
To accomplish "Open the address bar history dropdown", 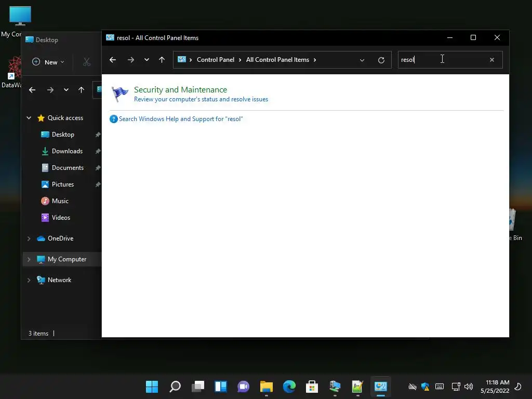I will coord(362,60).
